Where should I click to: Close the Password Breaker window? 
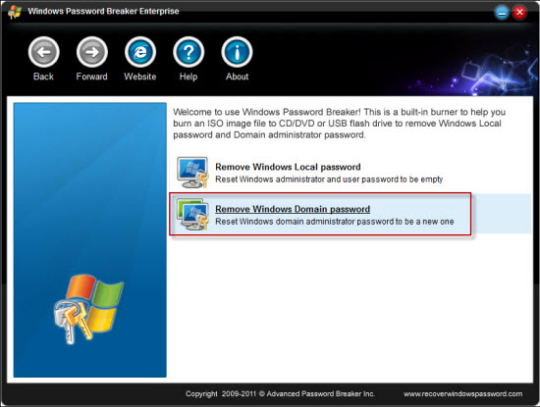519,13
